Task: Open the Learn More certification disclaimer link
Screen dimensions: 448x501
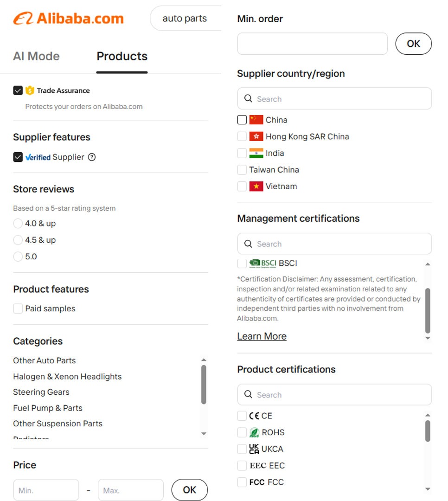Action: tap(262, 336)
